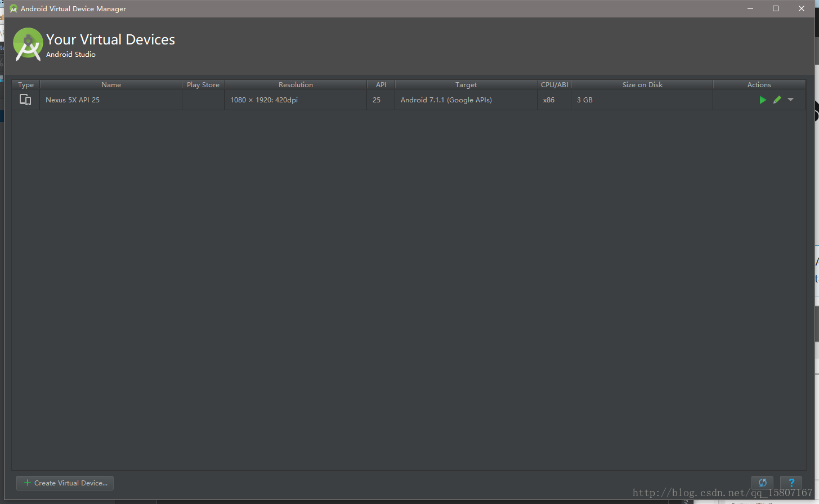This screenshot has height=504, width=819.
Task: Open more actions dropdown arrow for Nexus 5X
Action: tap(790, 100)
